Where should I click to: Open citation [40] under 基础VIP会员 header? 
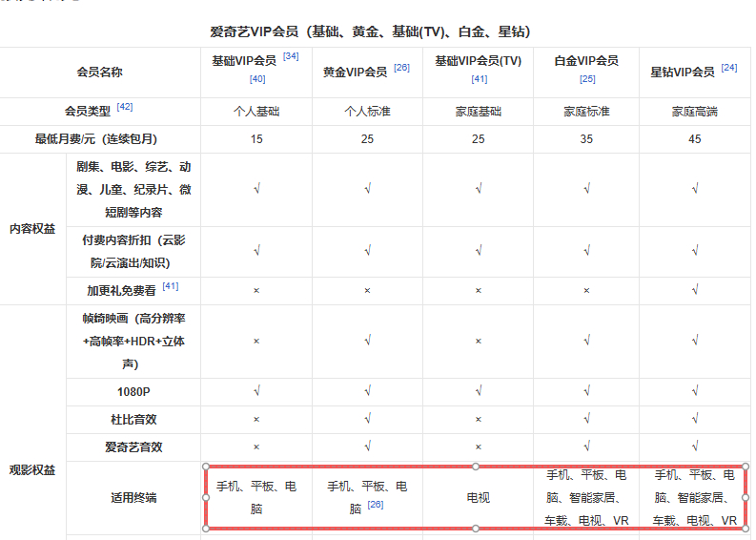click(257, 78)
